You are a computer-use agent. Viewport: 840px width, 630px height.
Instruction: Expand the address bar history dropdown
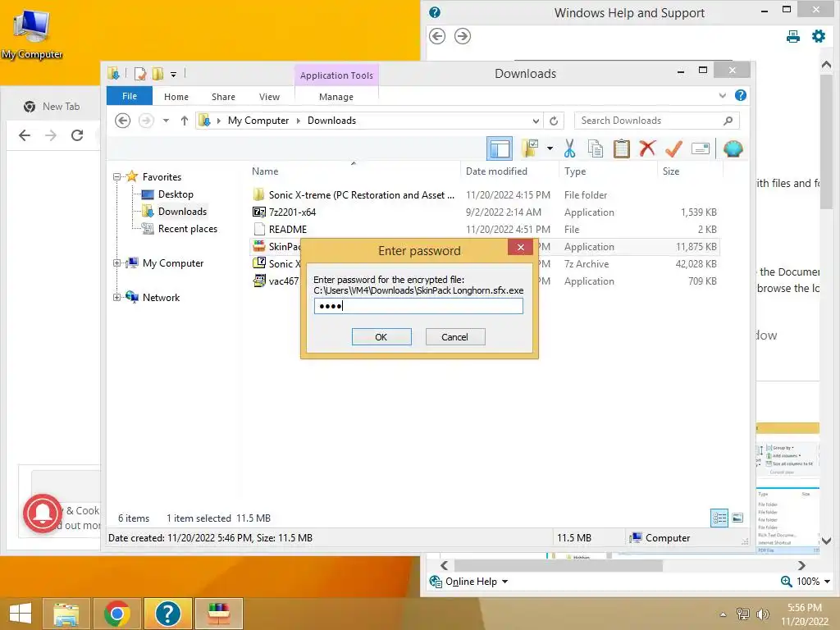click(536, 121)
